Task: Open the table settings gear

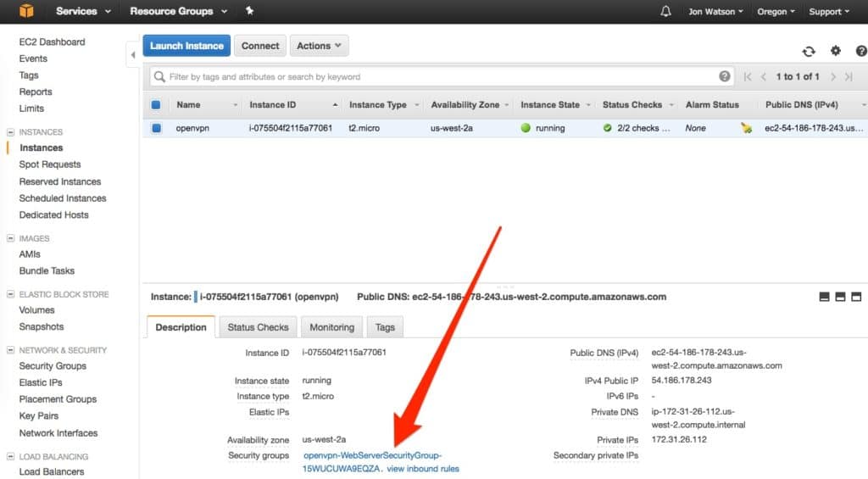Action: (x=835, y=50)
